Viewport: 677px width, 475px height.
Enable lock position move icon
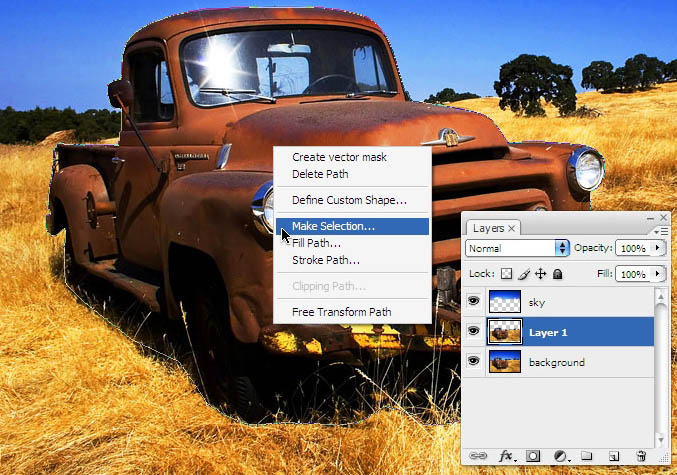[x=541, y=274]
